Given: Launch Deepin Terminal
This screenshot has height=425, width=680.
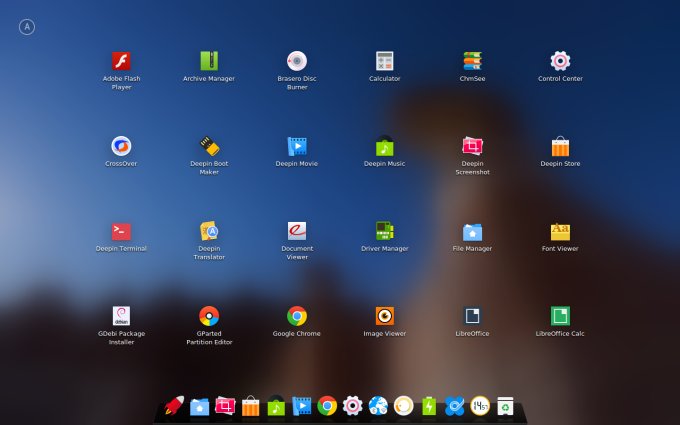Looking at the screenshot, I should click(121, 231).
